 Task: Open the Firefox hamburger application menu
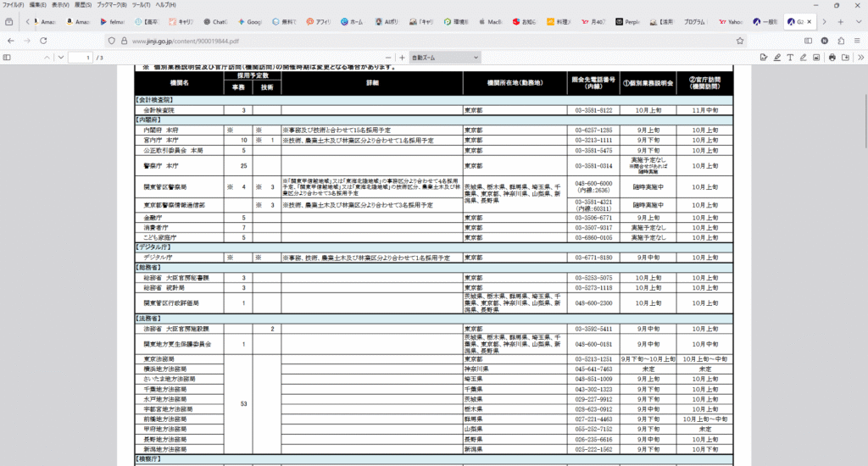click(x=857, y=41)
